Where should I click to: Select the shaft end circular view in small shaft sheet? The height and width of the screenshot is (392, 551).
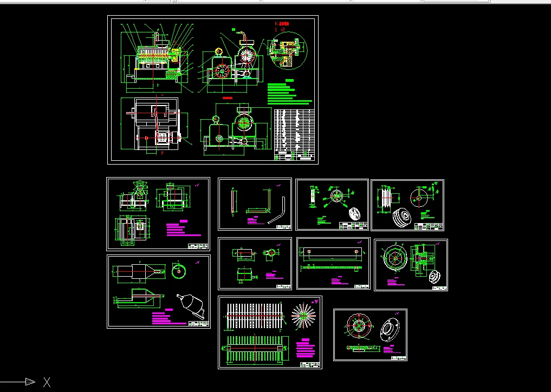[x=271, y=253]
